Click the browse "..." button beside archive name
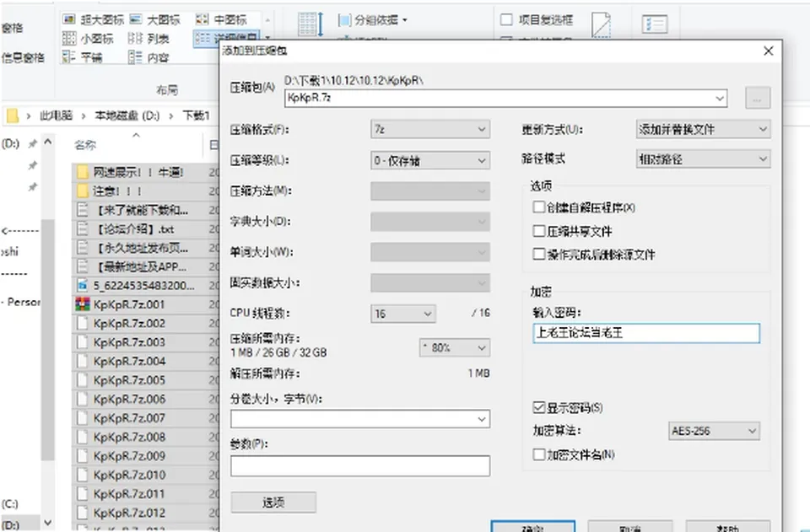 coord(758,98)
